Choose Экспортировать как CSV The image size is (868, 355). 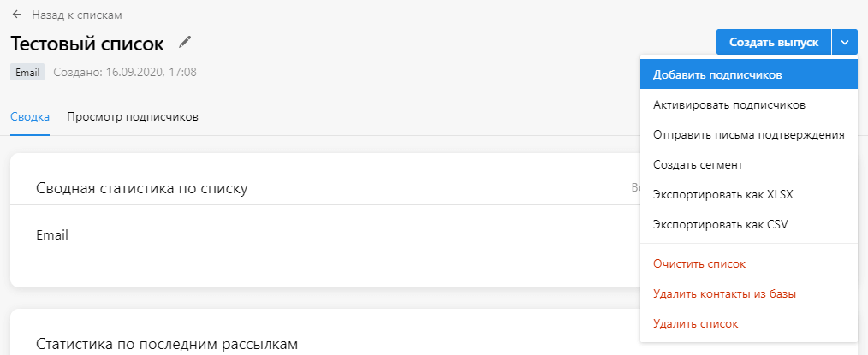point(719,225)
